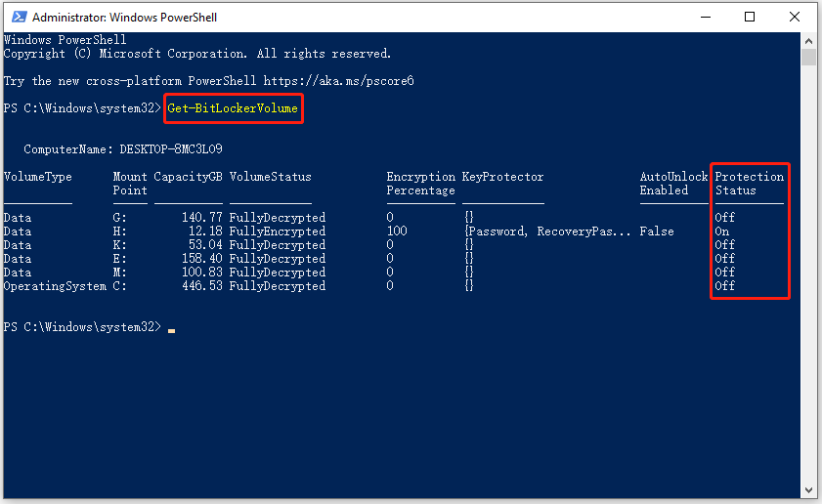Click the Off protection status for K:
This screenshot has width=822, height=504.
coord(725,244)
